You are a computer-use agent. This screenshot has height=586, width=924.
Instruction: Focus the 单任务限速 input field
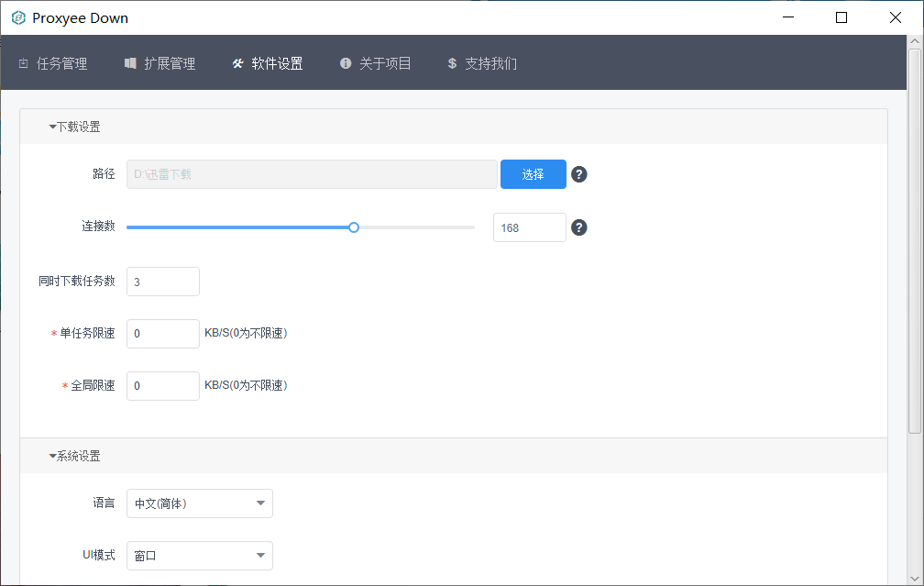162,334
